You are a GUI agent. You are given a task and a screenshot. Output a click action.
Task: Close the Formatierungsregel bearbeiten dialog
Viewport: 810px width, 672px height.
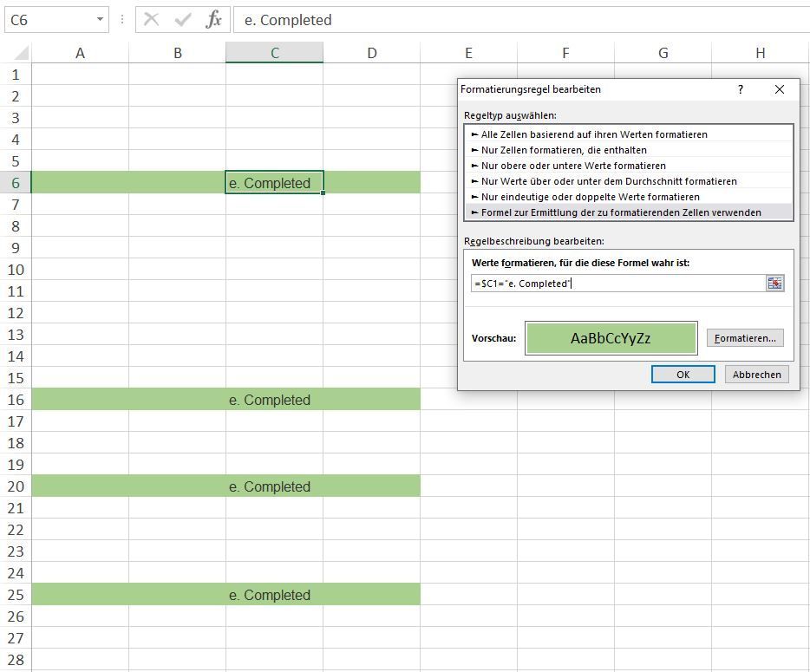[x=780, y=89]
